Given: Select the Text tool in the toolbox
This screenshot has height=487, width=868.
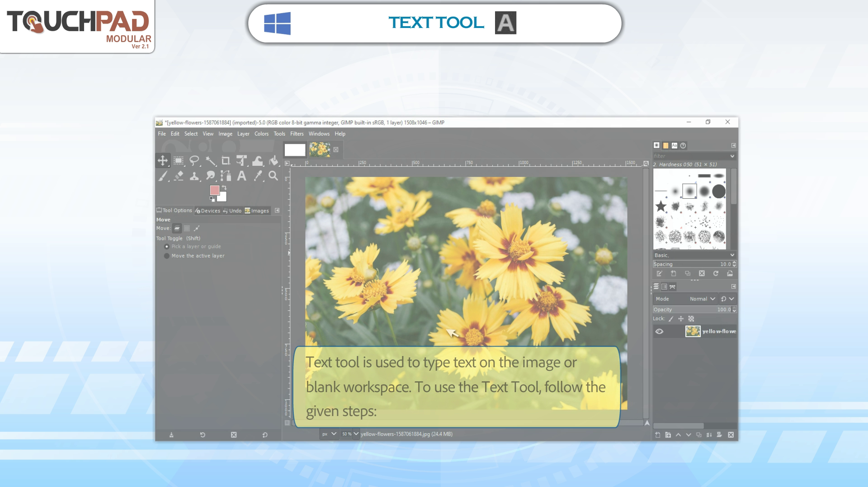Looking at the screenshot, I should click(x=242, y=176).
